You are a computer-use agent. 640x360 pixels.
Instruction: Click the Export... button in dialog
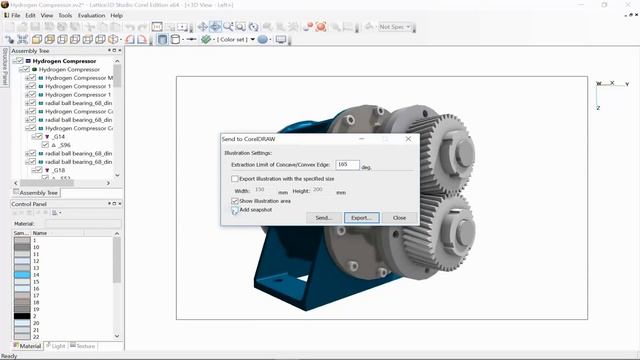coord(362,218)
